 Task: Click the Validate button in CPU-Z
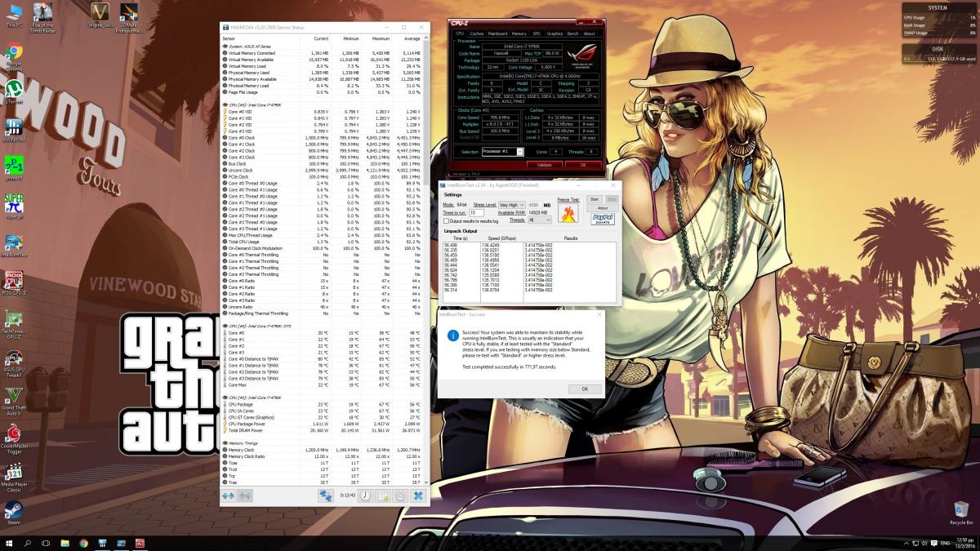point(545,164)
